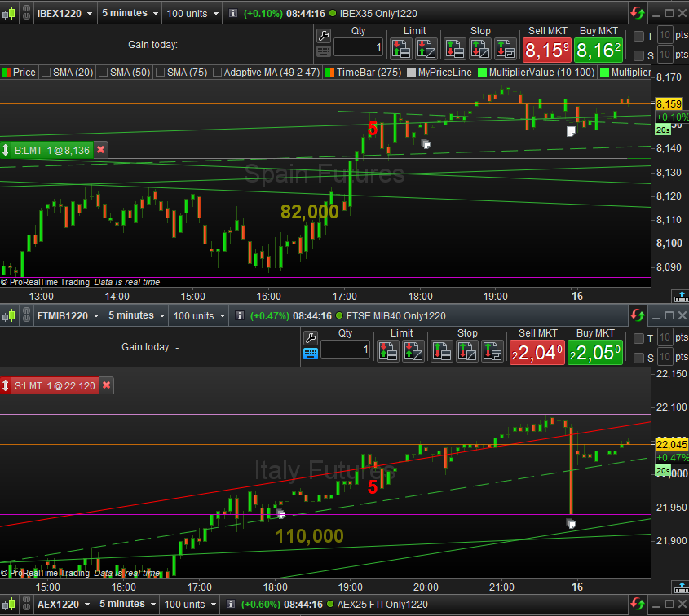Click S points field in FTMIB panel
This screenshot has width=689, height=616.
(665, 357)
